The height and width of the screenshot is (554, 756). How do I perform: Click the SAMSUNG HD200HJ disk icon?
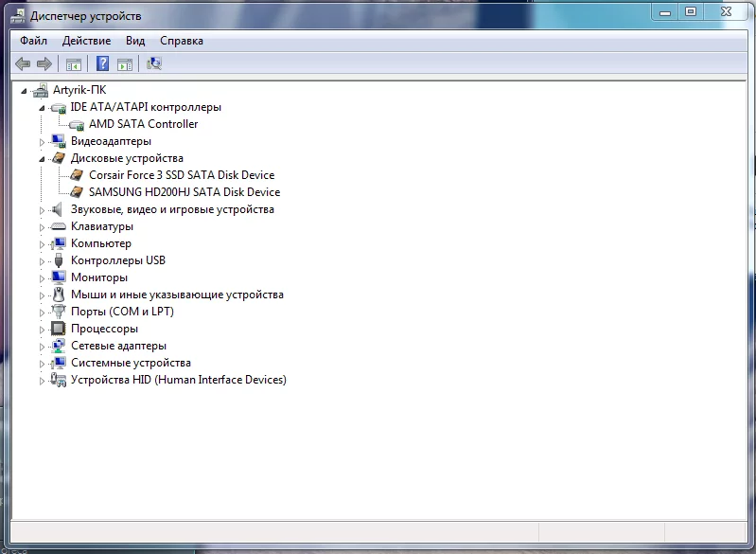click(77, 192)
